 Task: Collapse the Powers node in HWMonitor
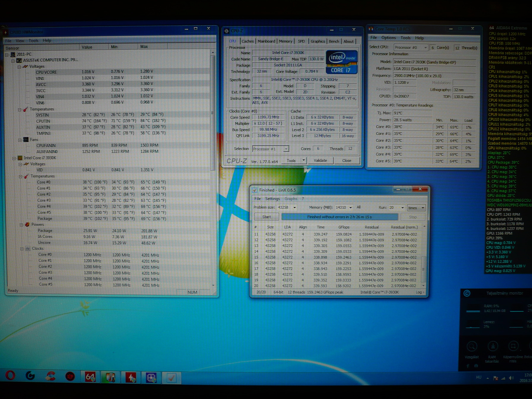[21, 225]
